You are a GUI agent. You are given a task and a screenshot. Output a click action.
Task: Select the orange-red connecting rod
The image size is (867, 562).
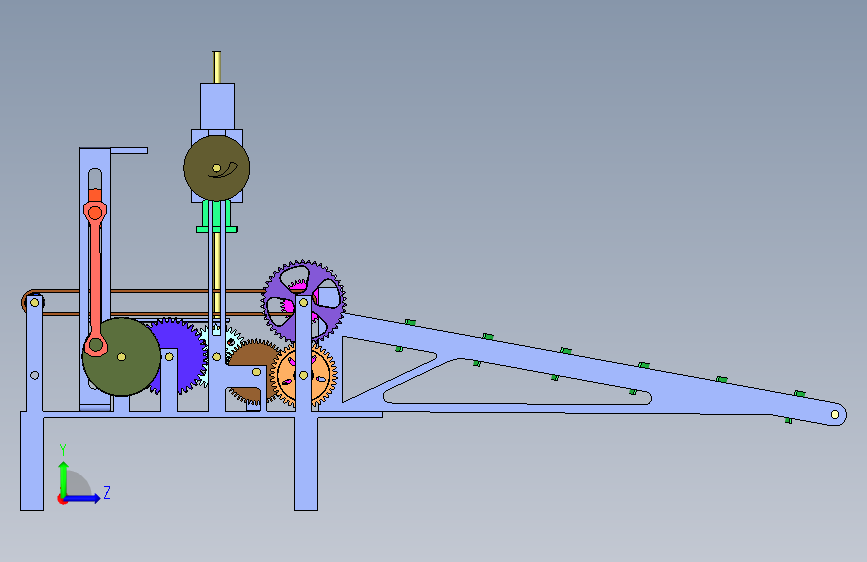(95, 278)
